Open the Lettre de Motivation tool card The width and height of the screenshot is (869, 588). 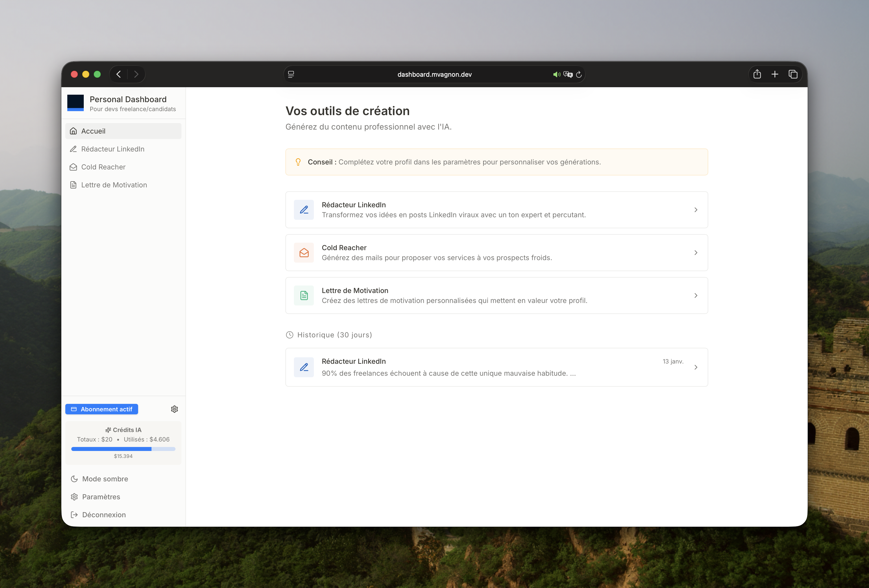496,295
